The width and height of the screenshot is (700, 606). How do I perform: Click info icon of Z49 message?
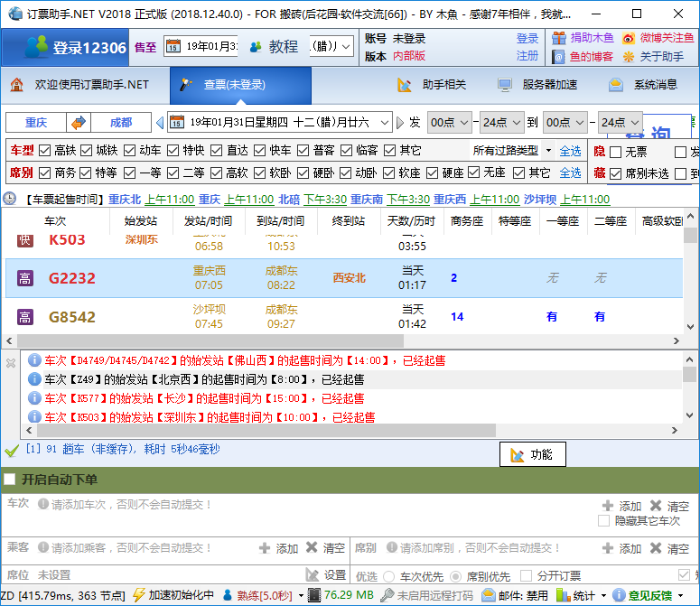point(34,379)
